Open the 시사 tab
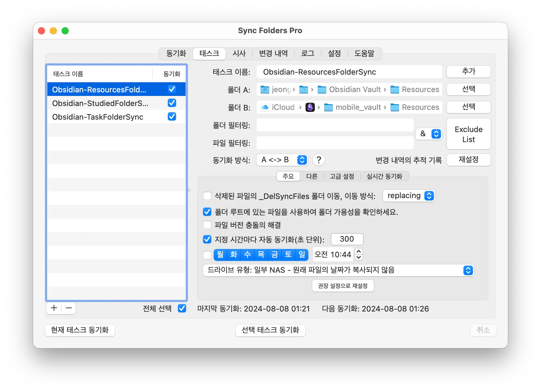The width and height of the screenshot is (541, 392). [x=239, y=54]
